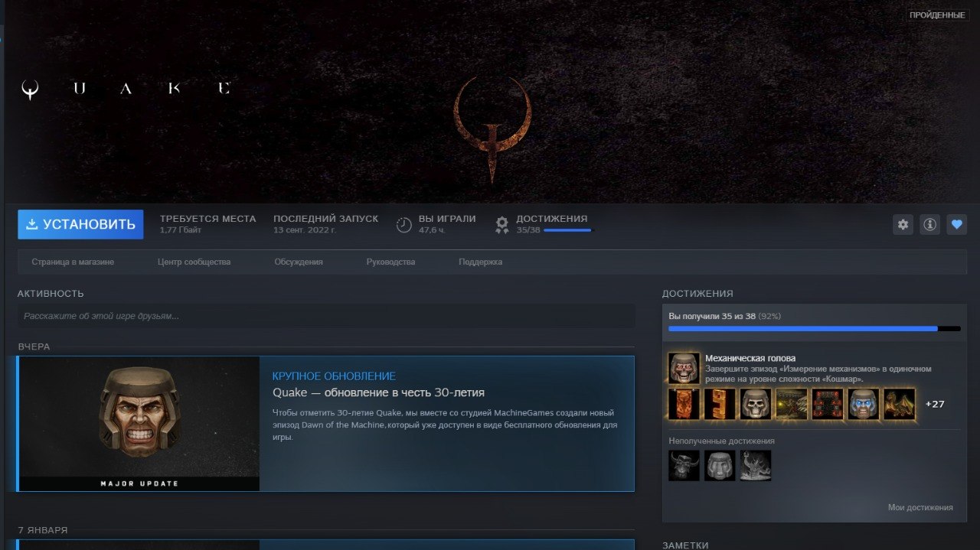Open the Механическая голова achievement icon
Screen dimensions: 980x550
coord(684,368)
